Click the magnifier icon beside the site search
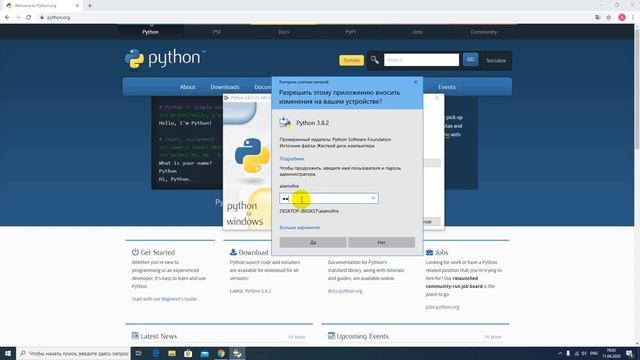 click(374, 60)
